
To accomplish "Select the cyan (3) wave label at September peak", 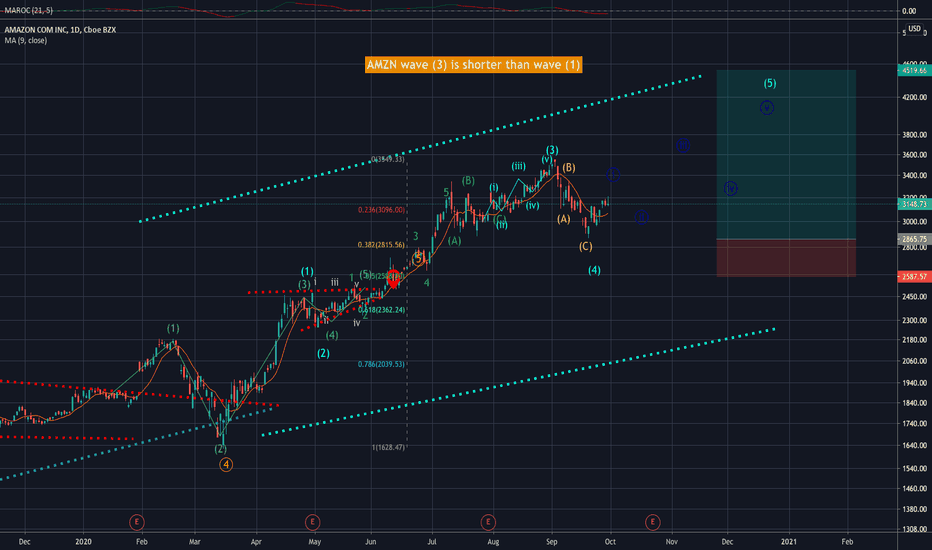I will pos(552,150).
